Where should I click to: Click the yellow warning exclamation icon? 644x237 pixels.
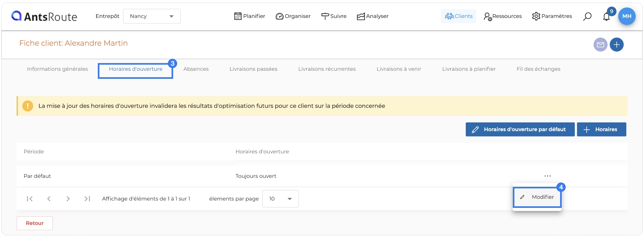click(x=28, y=106)
